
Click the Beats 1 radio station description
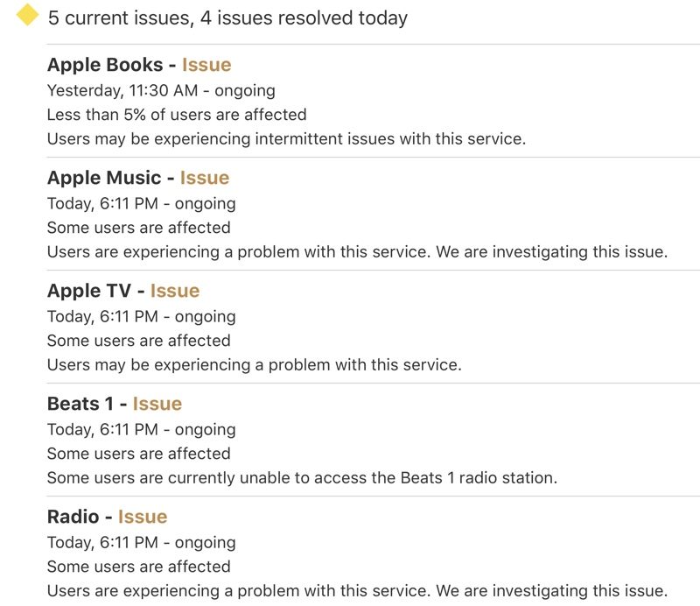[302, 478]
